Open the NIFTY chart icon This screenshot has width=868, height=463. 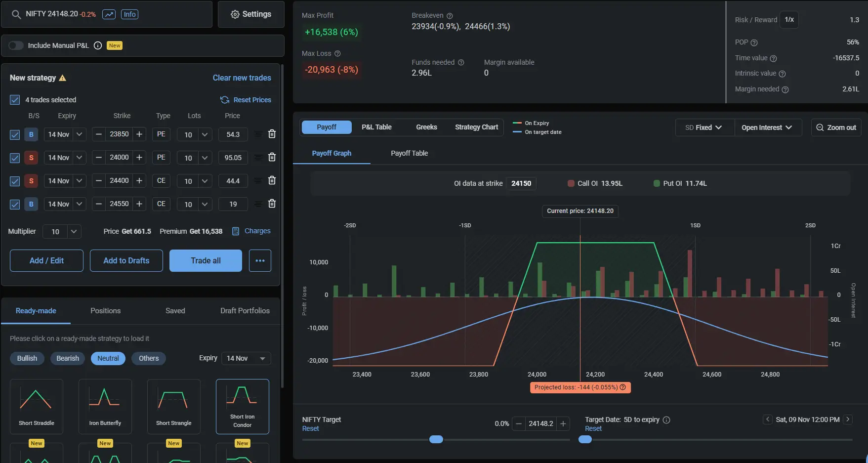tap(109, 14)
